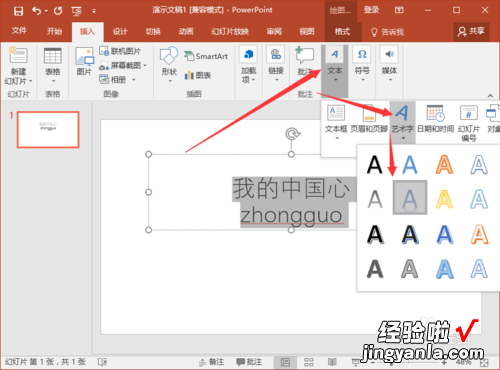
Task: Switch to the 动画 tab
Action: 186,32
